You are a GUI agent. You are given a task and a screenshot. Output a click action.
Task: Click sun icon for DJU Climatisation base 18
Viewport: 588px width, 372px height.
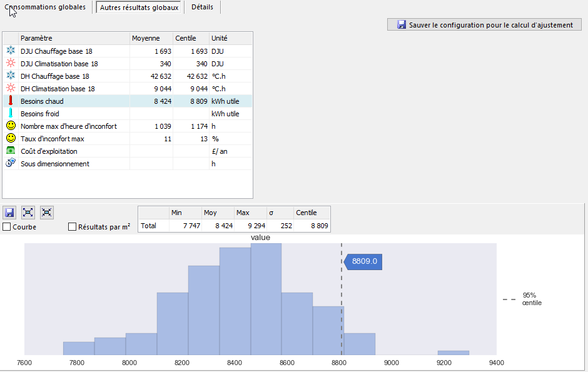click(11, 63)
